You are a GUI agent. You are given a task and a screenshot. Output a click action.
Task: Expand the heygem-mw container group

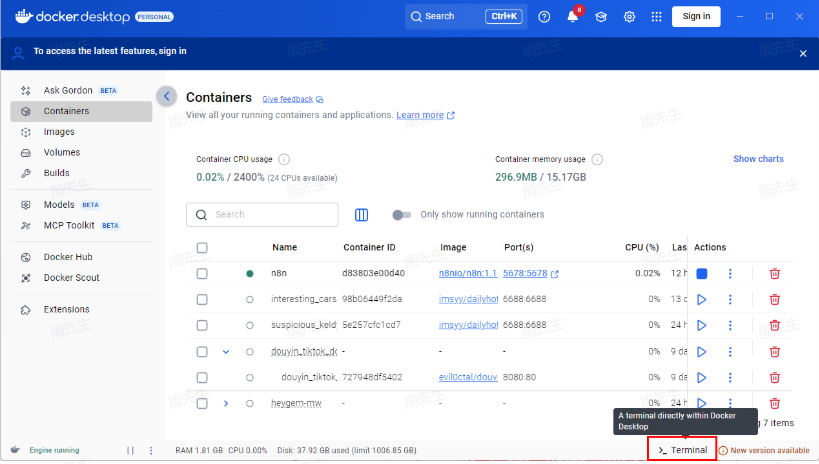[x=226, y=403]
